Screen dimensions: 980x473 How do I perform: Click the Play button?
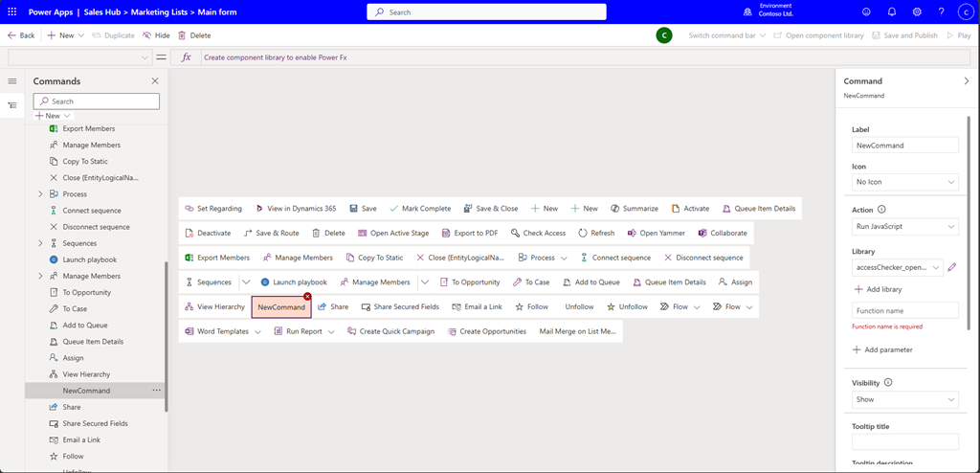pyautogui.click(x=959, y=35)
